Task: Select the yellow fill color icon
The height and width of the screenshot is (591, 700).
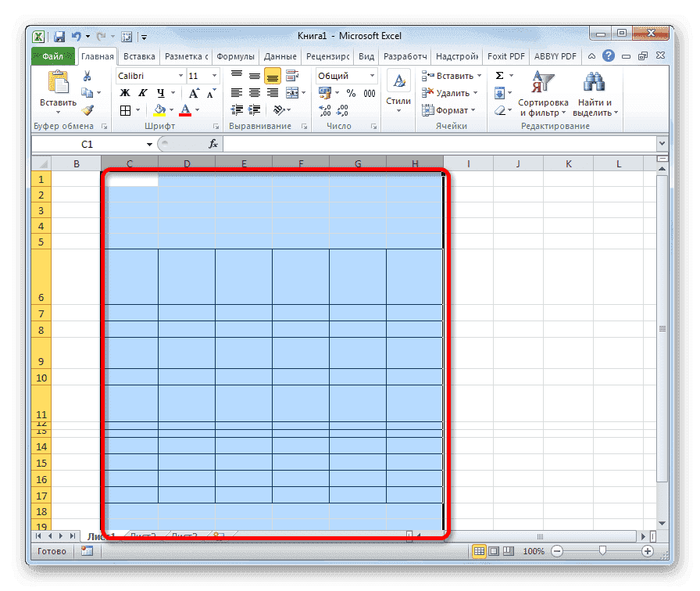Action: click(159, 109)
